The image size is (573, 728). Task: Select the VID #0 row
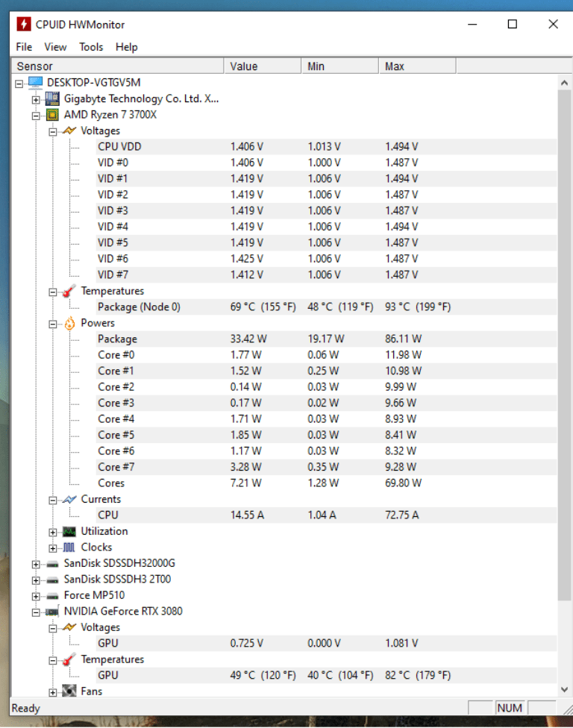click(x=327, y=163)
